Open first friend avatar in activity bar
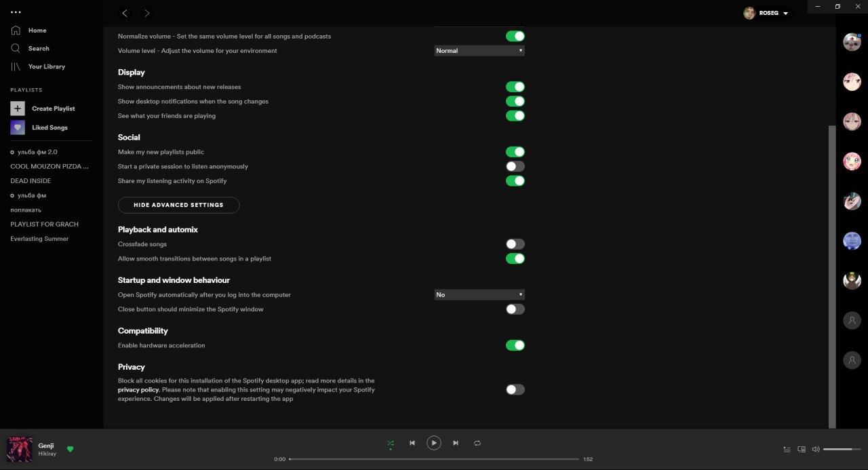 click(x=852, y=42)
